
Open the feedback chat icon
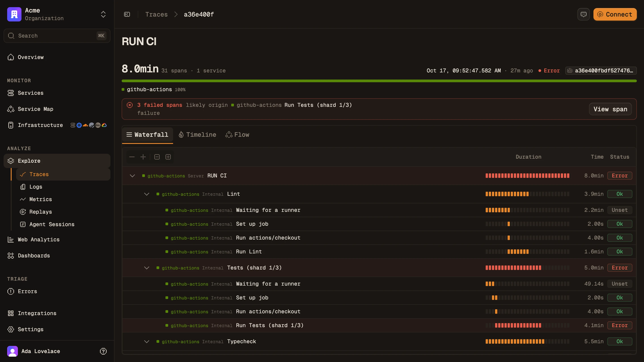583,15
